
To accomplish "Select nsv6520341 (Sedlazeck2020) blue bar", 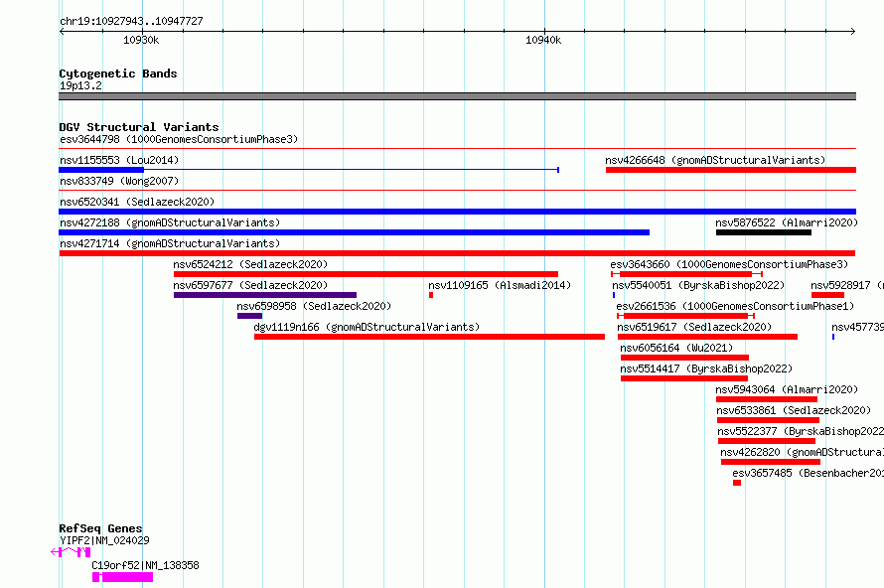I will pos(457,212).
